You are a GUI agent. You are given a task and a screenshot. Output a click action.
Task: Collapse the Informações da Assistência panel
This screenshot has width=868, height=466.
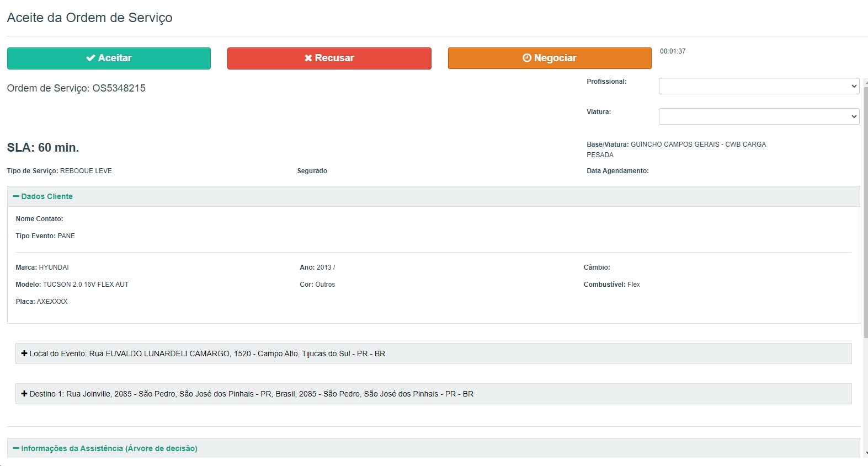[x=109, y=448]
